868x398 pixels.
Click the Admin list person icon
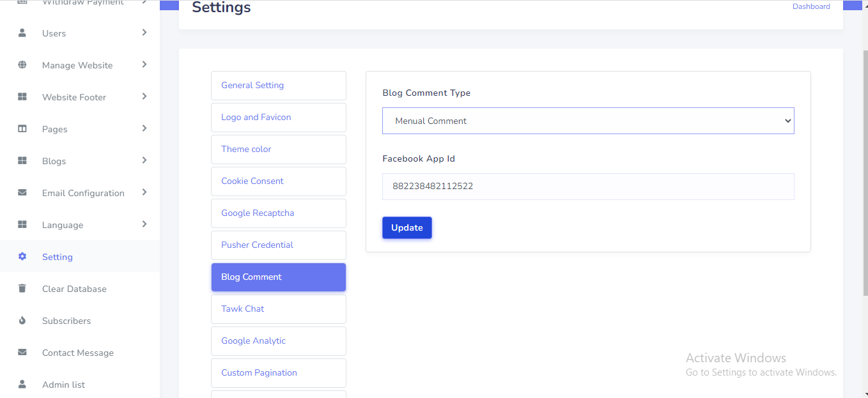pyautogui.click(x=22, y=384)
